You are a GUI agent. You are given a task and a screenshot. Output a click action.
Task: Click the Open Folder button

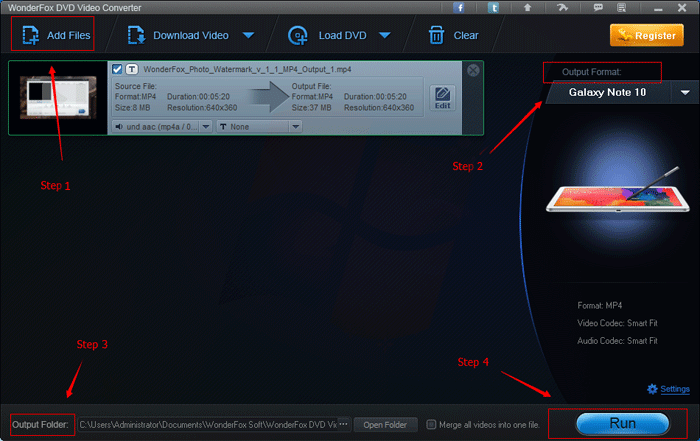point(385,424)
